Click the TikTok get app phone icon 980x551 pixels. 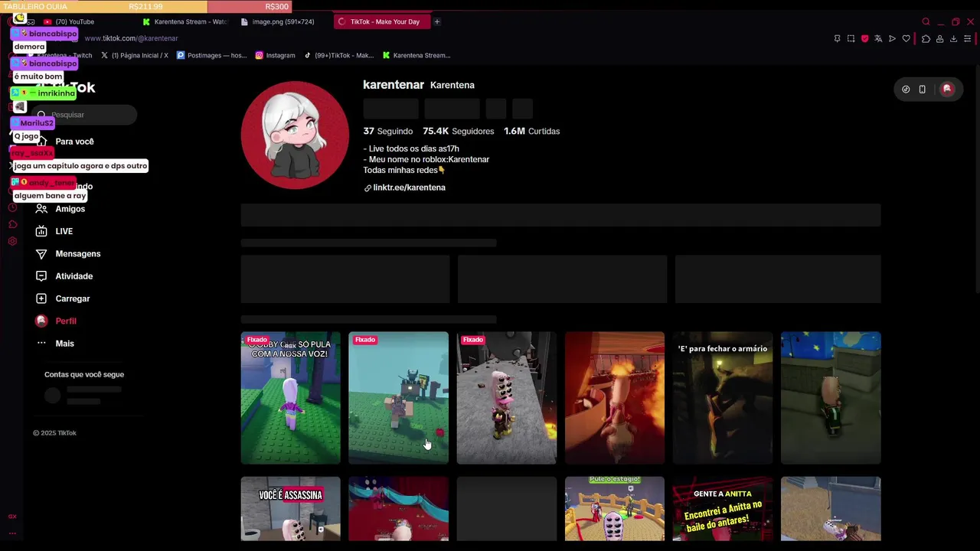(922, 90)
